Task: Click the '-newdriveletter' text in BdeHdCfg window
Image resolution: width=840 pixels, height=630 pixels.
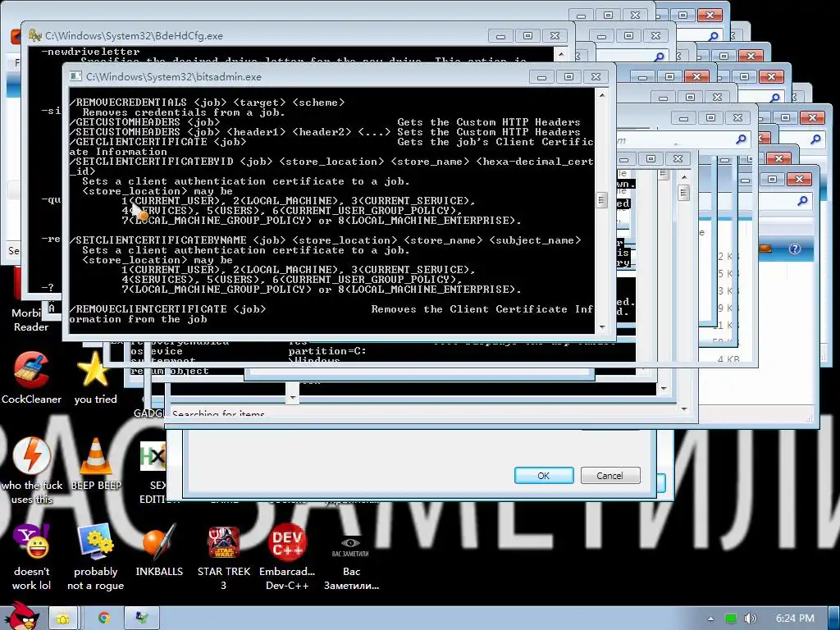Action: [90, 52]
